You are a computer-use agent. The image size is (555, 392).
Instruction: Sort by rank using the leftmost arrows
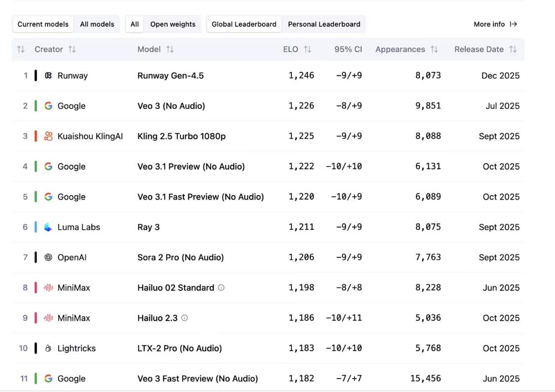pyautogui.click(x=21, y=49)
